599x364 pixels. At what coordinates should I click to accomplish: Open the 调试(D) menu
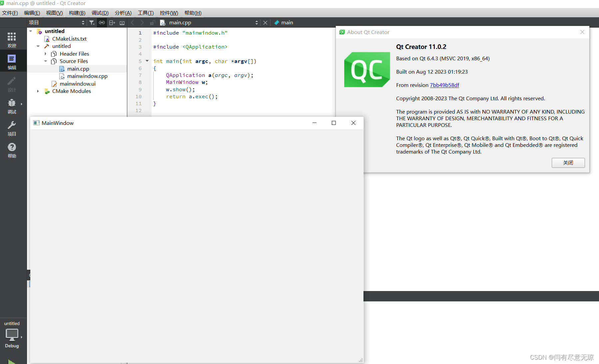[100, 13]
